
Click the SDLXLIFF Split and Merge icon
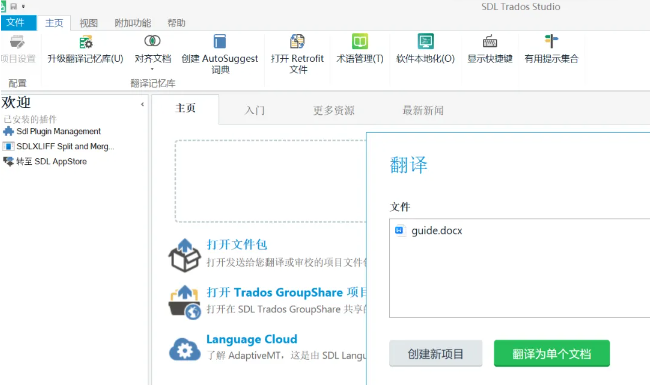point(8,146)
